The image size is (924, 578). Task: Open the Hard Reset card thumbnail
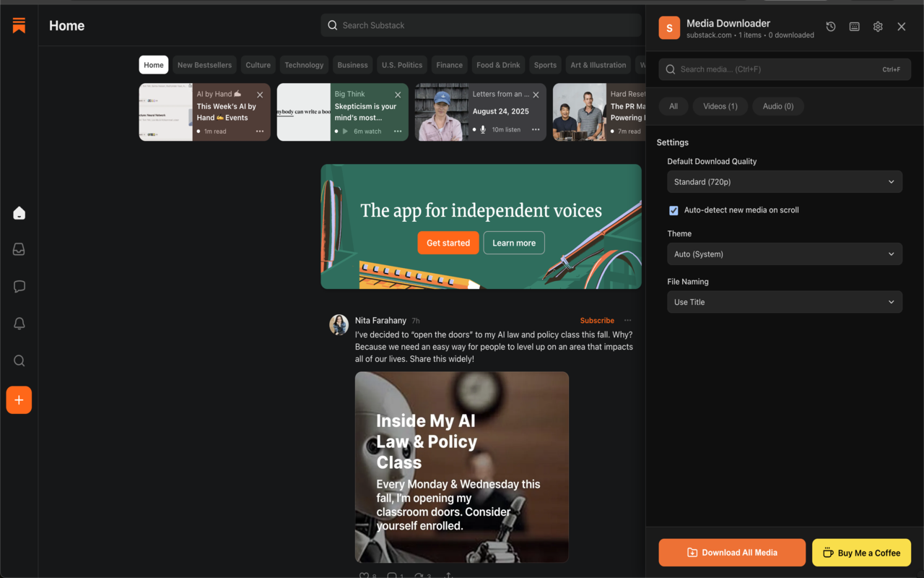point(580,112)
